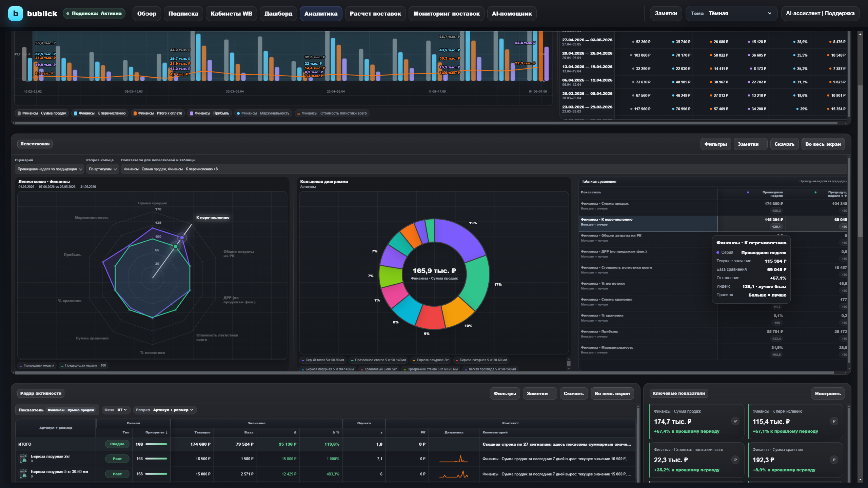The image size is (868, 488).
Task: Expand the Сценарий dropdown
Action: (x=50, y=169)
